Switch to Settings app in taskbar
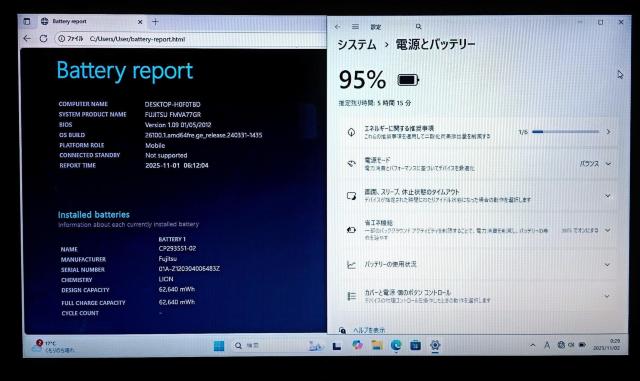The image size is (640, 381). point(435,346)
